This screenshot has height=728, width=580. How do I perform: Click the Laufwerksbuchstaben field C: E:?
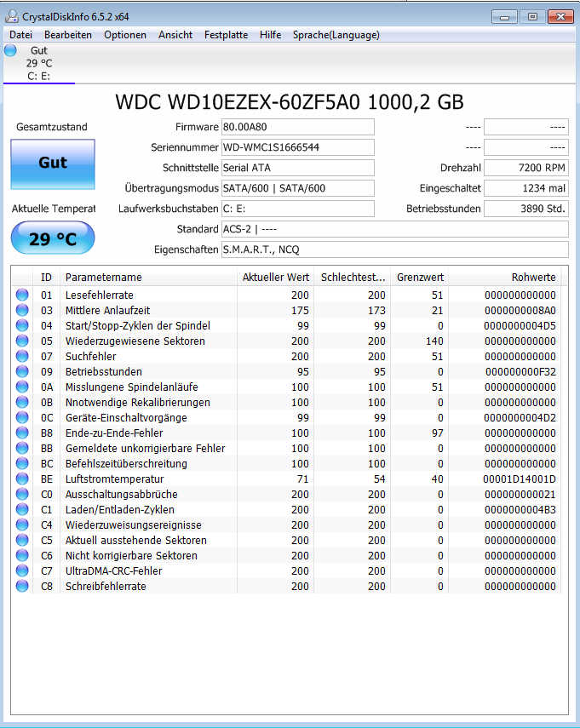(x=297, y=209)
